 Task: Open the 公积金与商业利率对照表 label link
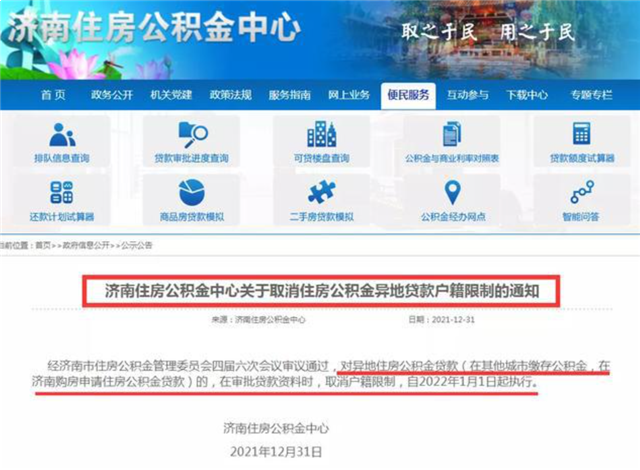tap(452, 158)
